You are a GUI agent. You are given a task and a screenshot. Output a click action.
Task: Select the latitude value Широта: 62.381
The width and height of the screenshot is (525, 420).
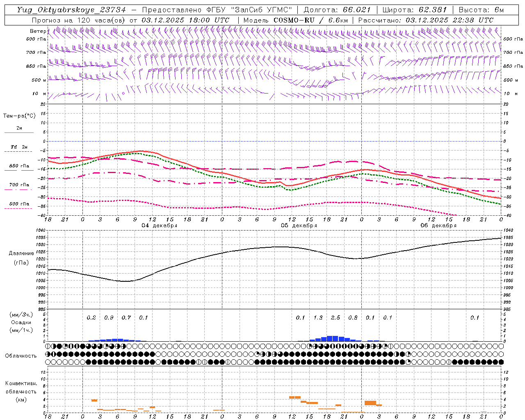point(415,10)
